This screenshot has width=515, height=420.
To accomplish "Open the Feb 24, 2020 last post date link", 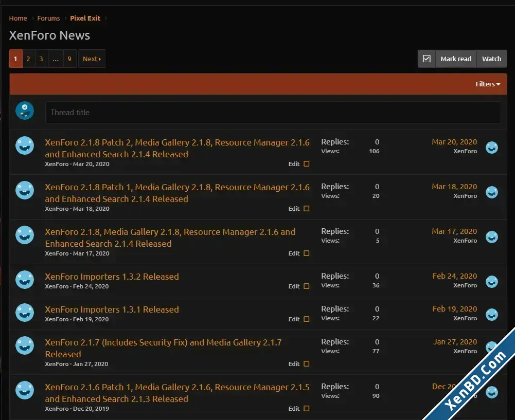I will [455, 276].
